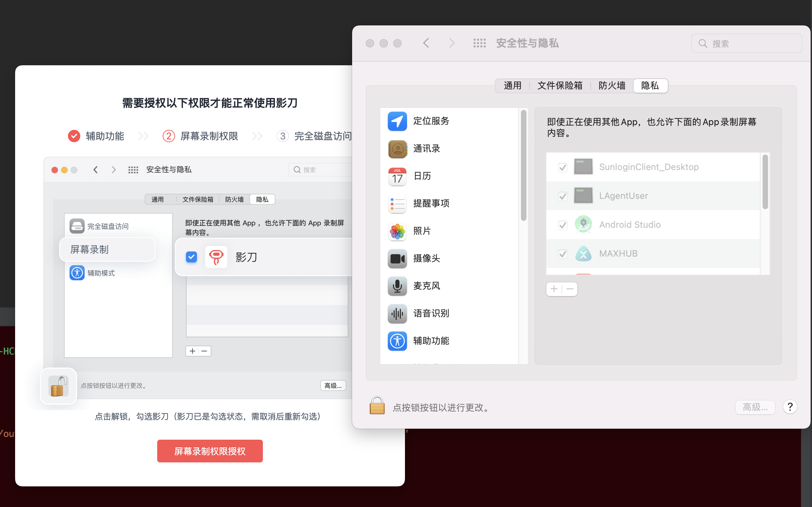This screenshot has width=812, height=507.
Task: Uncheck the Android Studio checkbox
Action: pos(562,225)
